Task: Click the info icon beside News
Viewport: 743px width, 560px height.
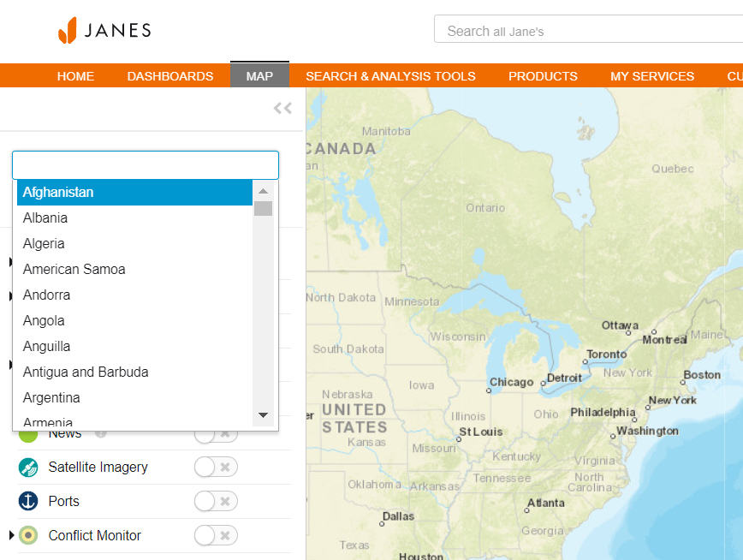Action: click(x=101, y=433)
